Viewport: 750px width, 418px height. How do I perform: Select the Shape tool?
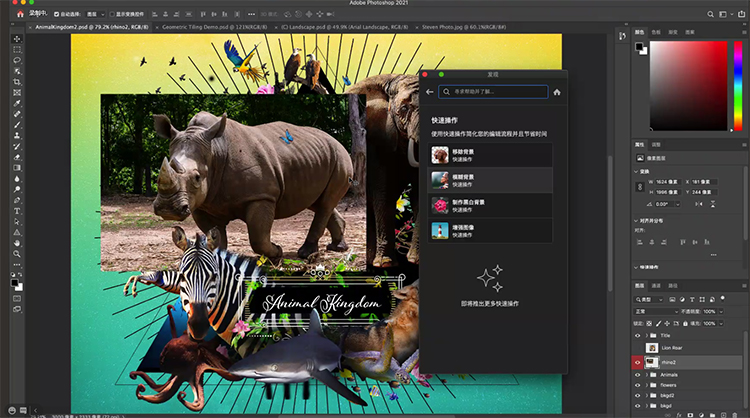tap(17, 232)
